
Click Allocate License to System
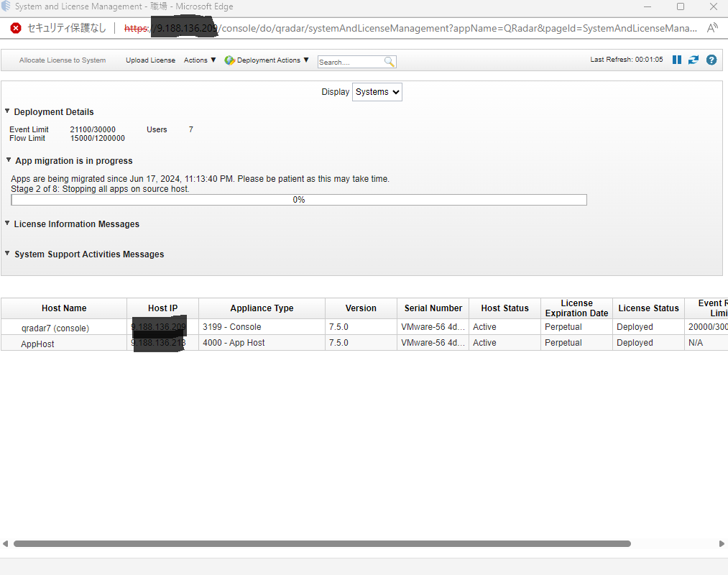63,60
